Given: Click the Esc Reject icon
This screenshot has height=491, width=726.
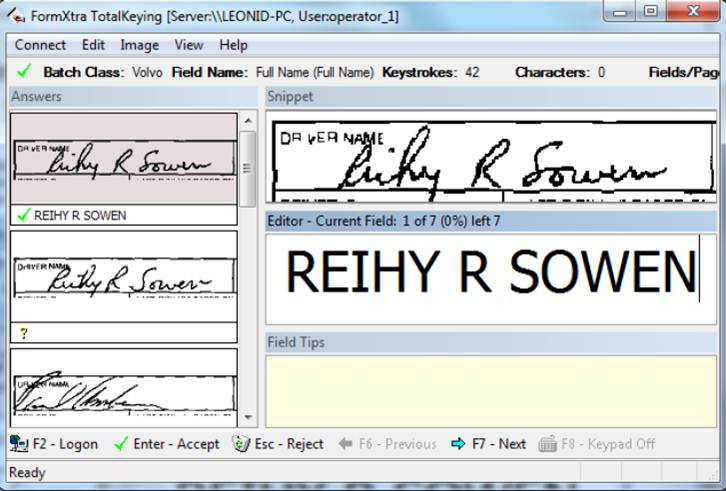Looking at the screenshot, I should 240,444.
